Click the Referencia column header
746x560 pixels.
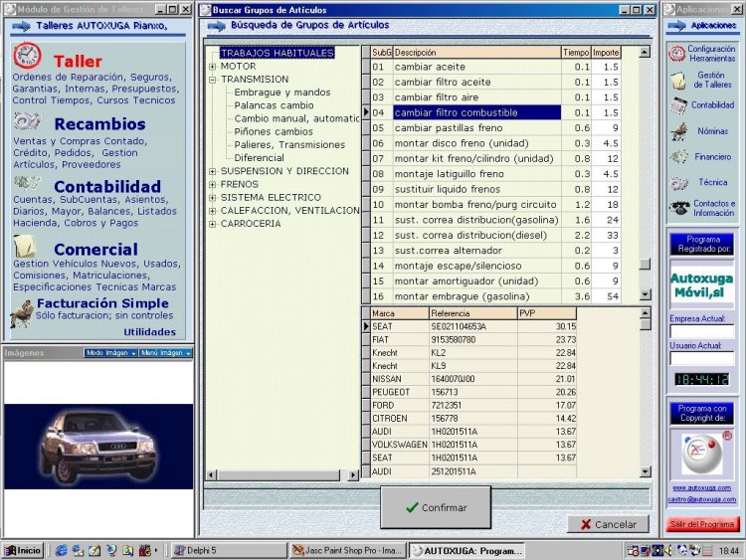(472, 313)
